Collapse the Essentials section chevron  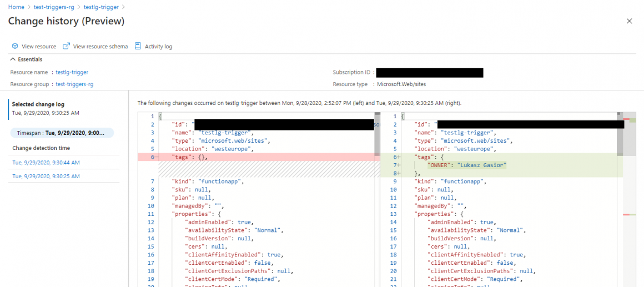[x=13, y=59]
